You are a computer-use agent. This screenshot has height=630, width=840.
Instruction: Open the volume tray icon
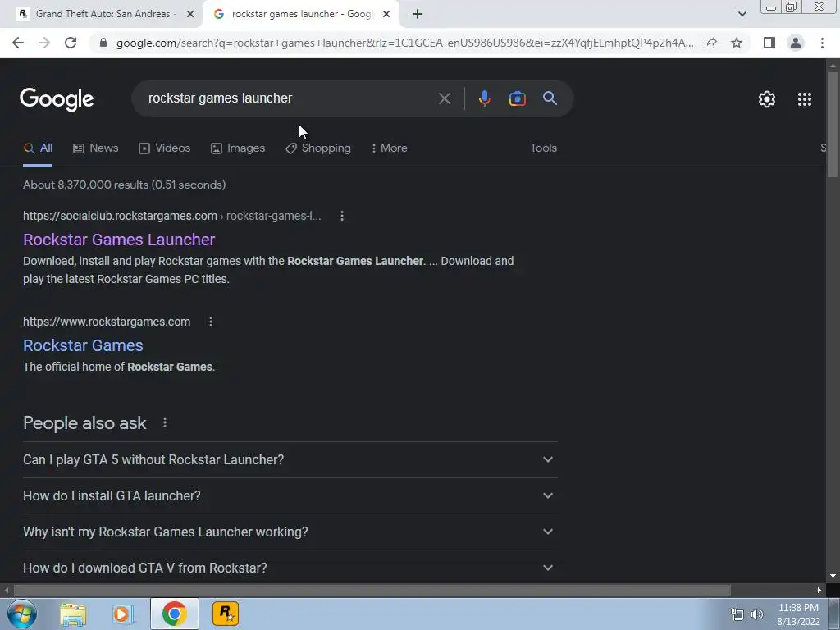[x=757, y=614]
